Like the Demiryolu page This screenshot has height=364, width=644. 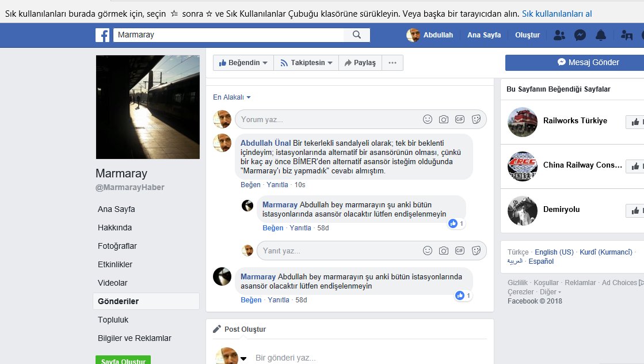click(x=635, y=211)
